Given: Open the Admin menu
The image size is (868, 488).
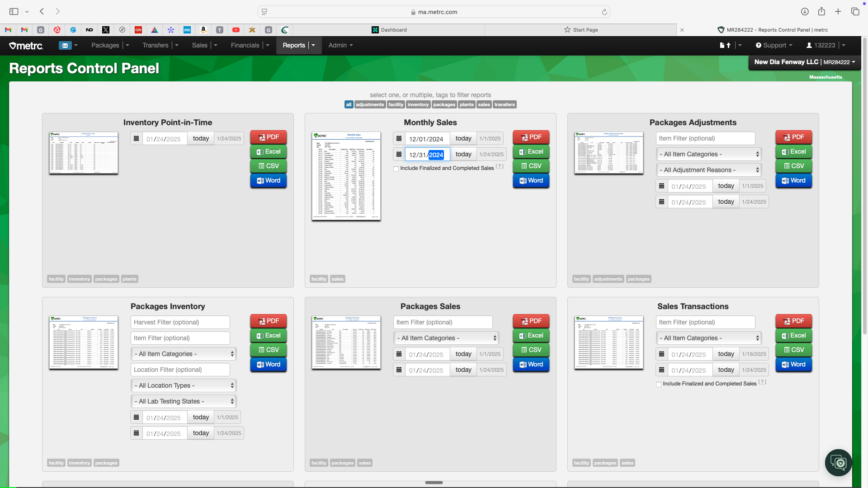Looking at the screenshot, I should (x=340, y=45).
